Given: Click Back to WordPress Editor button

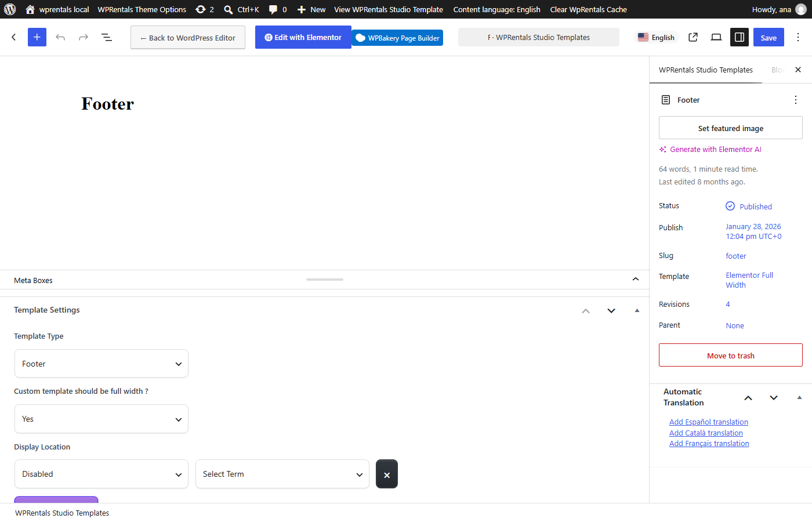Looking at the screenshot, I should (x=188, y=38).
